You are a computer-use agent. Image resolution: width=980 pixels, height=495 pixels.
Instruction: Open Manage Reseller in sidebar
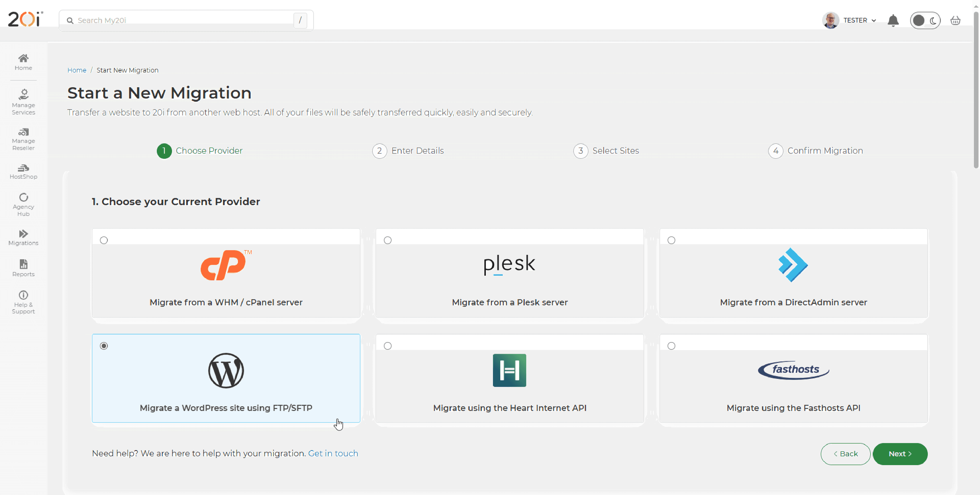(23, 139)
